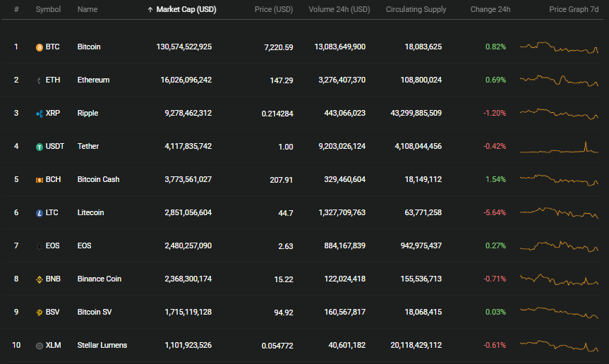Click the Litecoin LTC coin icon
The image size is (609, 364).
tap(40, 213)
